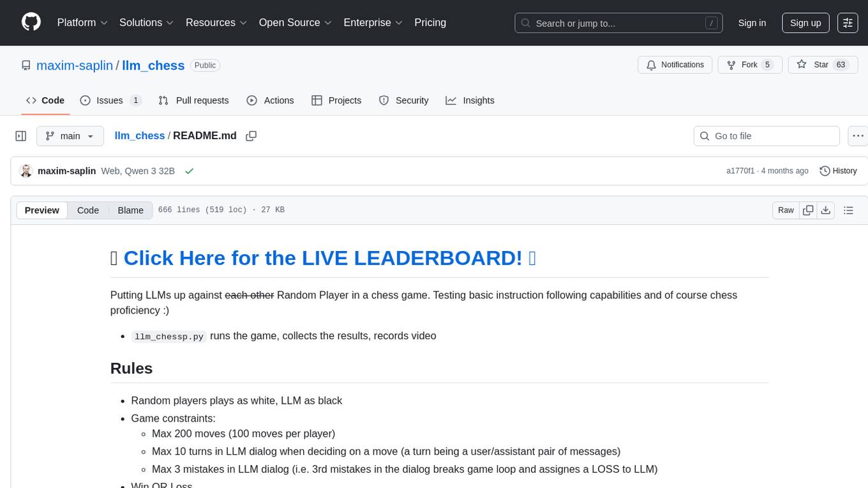
Task: Click the Public visibility label
Action: 205,65
